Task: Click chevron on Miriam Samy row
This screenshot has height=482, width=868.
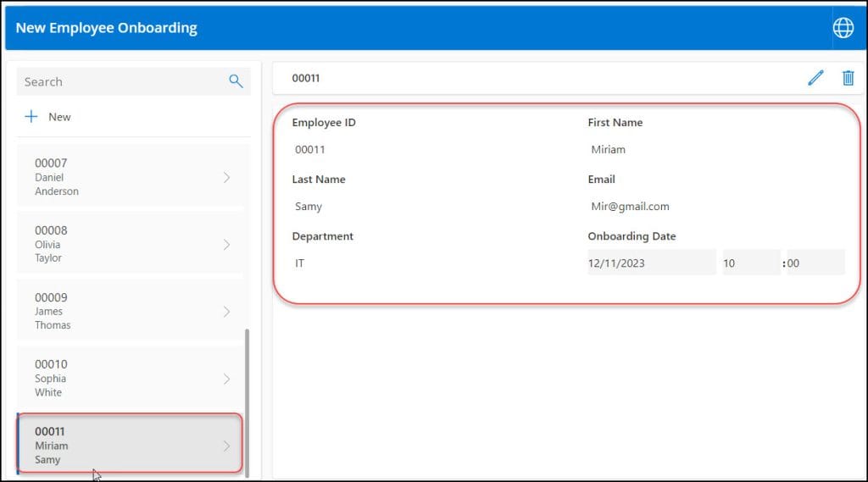Action: [x=226, y=446]
